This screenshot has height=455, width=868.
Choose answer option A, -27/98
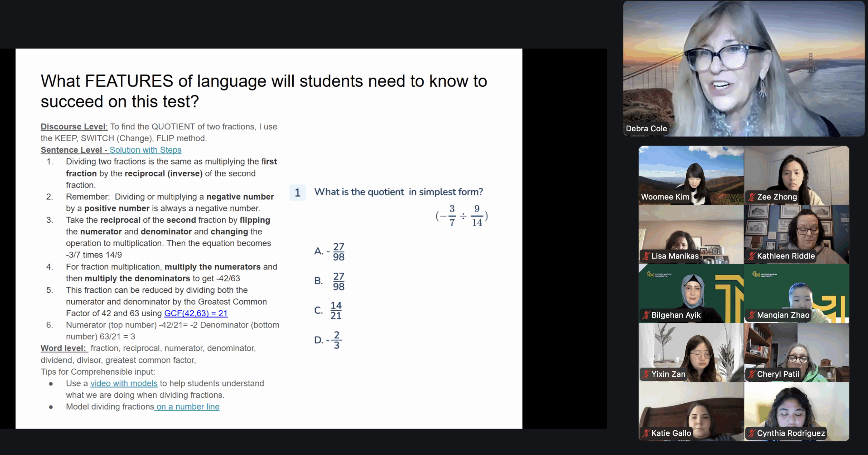329,251
